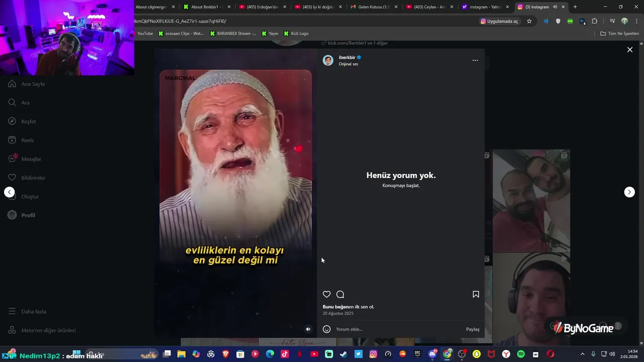Open the BARANBEX Stream bookmark

point(233,34)
